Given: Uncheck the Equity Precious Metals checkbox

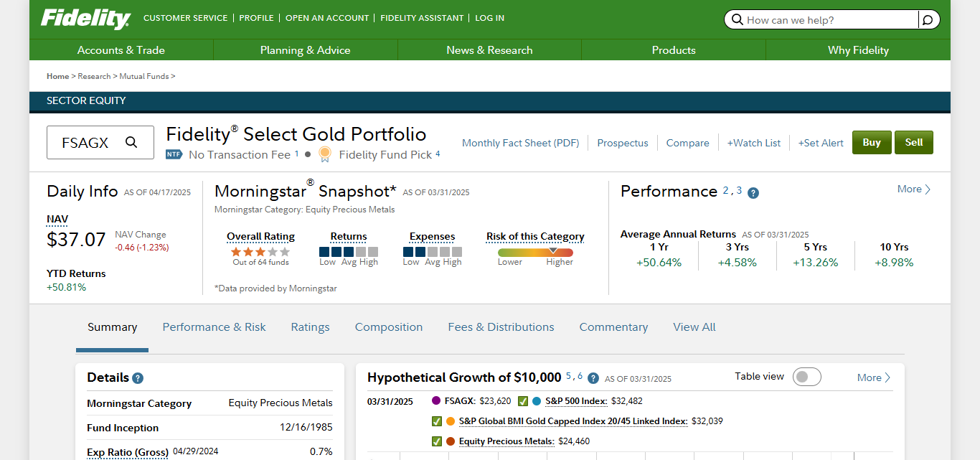Looking at the screenshot, I should pyautogui.click(x=437, y=441).
